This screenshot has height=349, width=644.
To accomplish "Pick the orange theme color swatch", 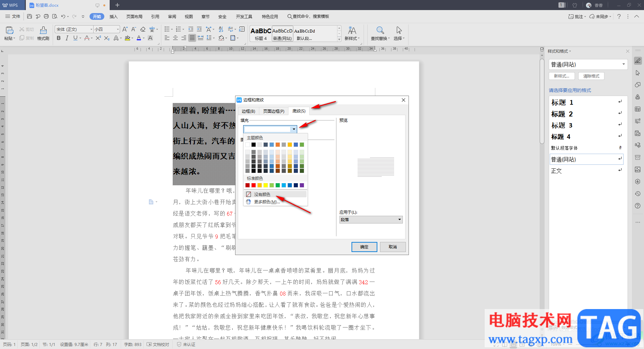I will click(x=278, y=145).
